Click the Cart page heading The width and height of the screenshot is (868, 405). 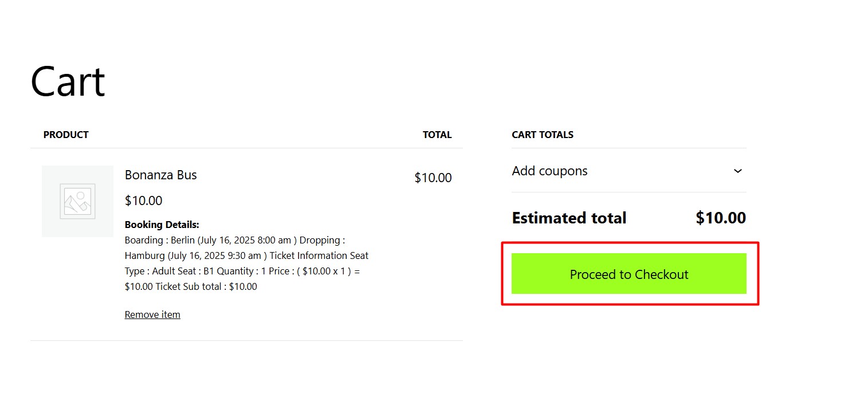[68, 81]
